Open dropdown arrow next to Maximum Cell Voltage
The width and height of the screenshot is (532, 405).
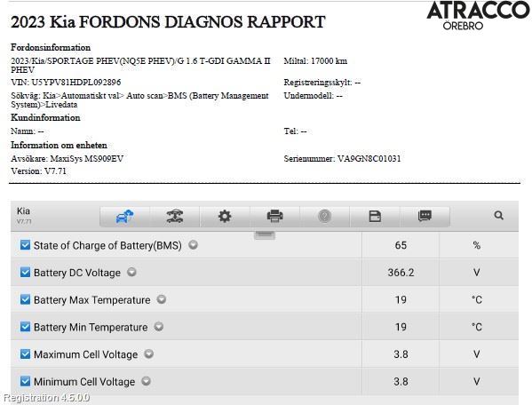(x=149, y=353)
